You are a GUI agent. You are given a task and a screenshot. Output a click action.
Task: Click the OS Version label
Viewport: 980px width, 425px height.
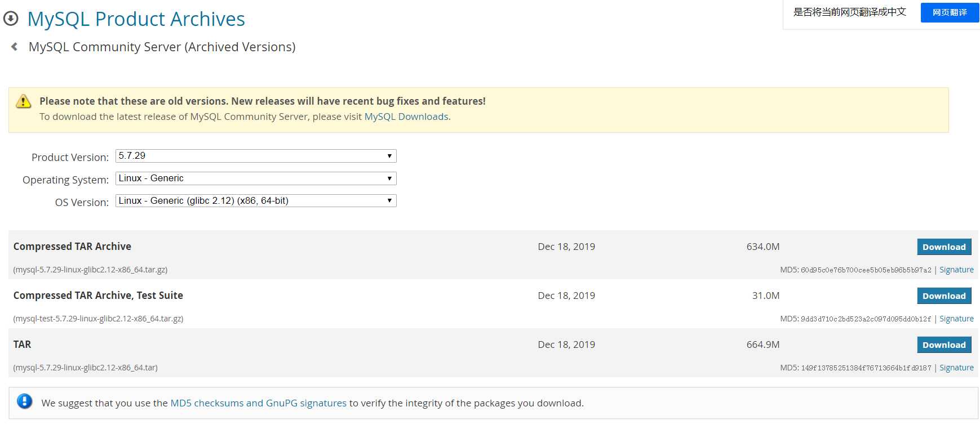[82, 203]
